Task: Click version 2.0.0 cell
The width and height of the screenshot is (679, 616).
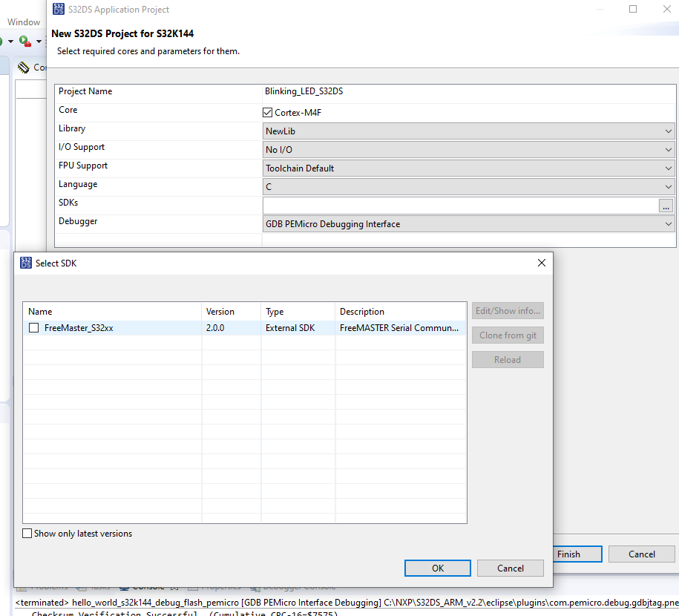Action: 215,328
